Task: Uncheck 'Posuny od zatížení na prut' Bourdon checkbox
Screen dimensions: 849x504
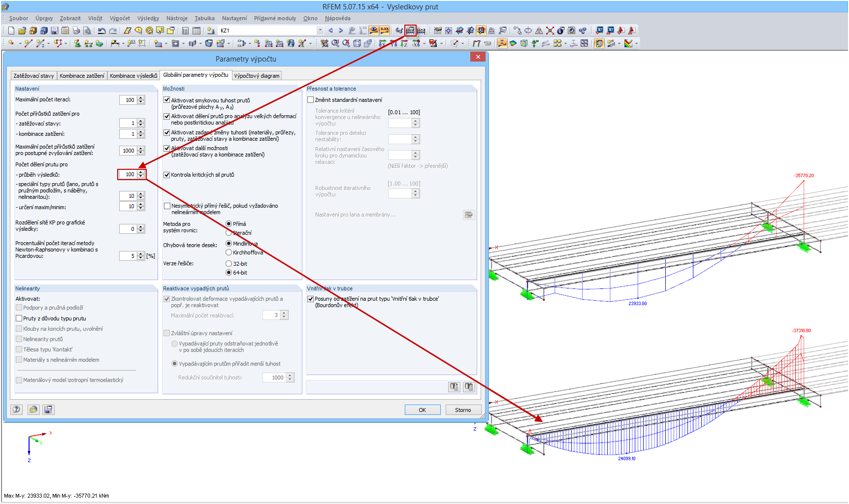Action: [x=311, y=299]
